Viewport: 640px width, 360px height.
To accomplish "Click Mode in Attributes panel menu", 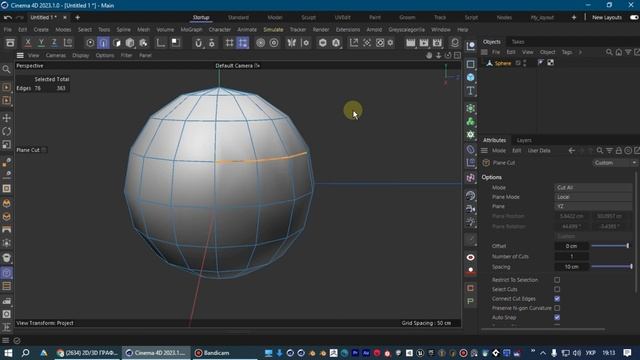I will [499, 151].
